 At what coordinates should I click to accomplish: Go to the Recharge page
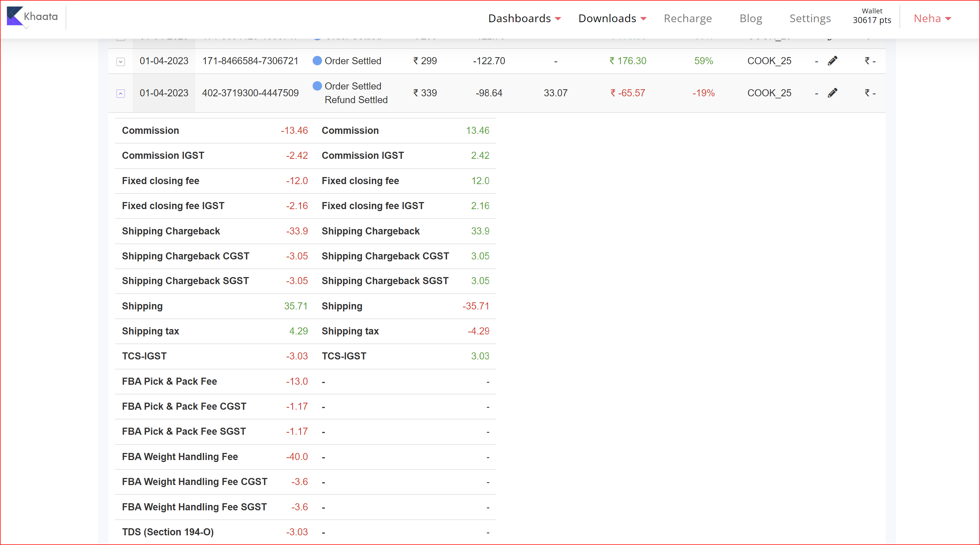point(688,18)
